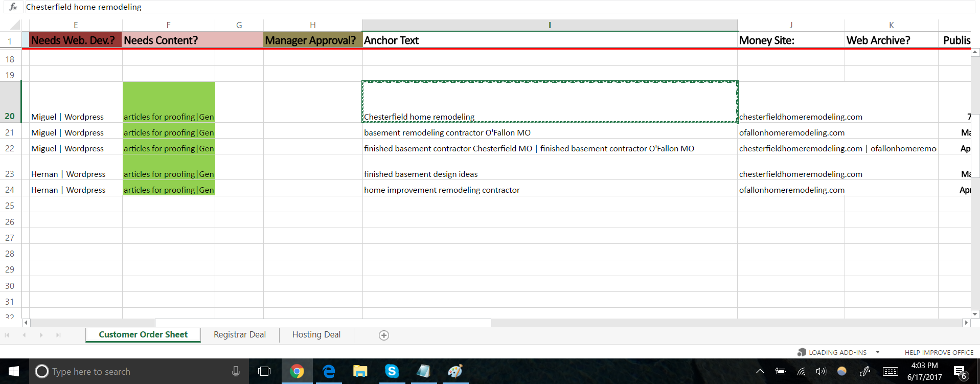Select the column I header

pos(550,25)
